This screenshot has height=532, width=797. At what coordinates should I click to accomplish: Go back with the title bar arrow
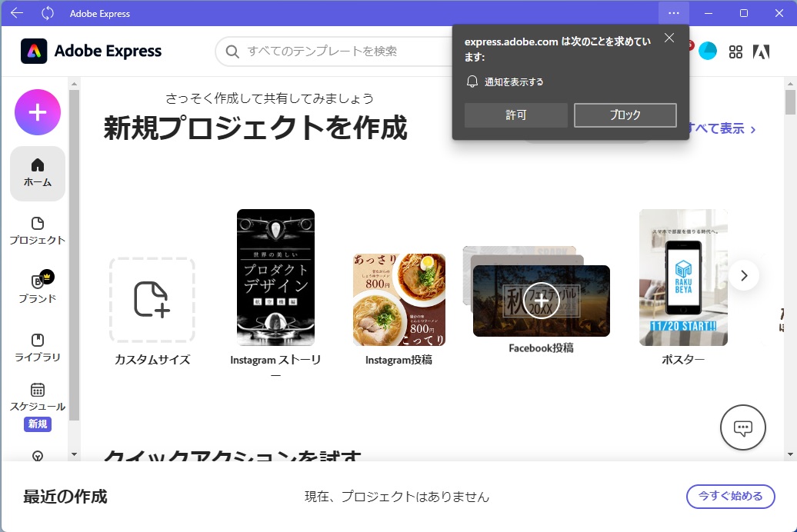click(x=17, y=13)
